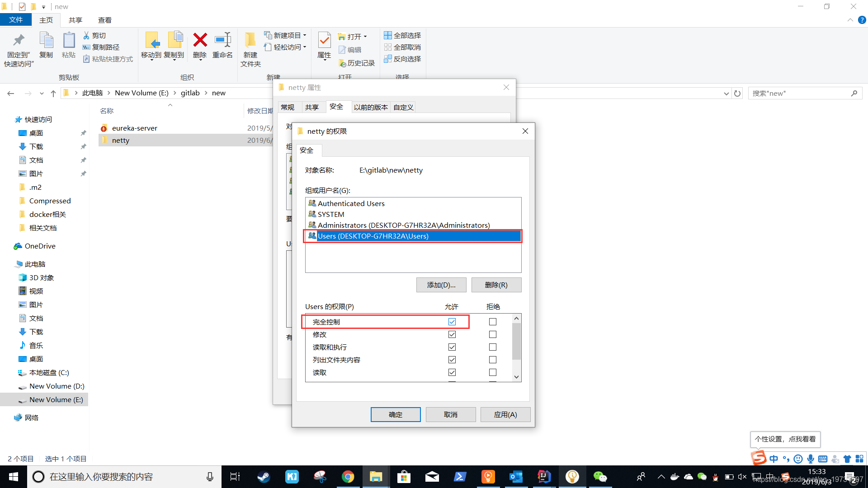
Task: Open the Open (打开) dropdown arrow
Action: click(x=365, y=37)
